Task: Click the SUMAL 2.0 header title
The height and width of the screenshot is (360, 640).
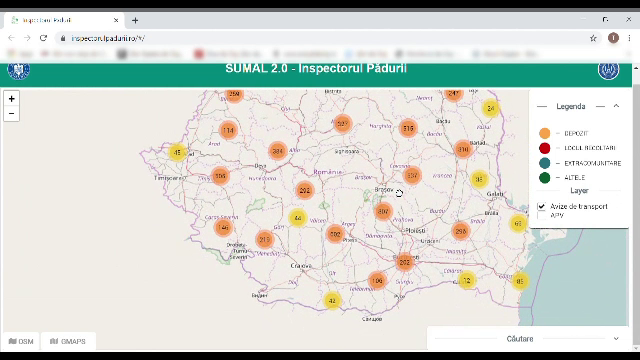Action: pos(316,69)
